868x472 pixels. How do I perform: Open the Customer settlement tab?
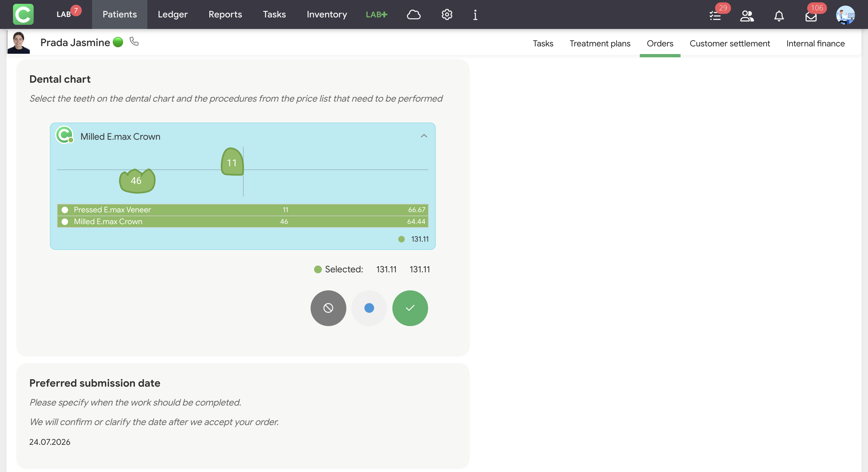click(x=730, y=43)
